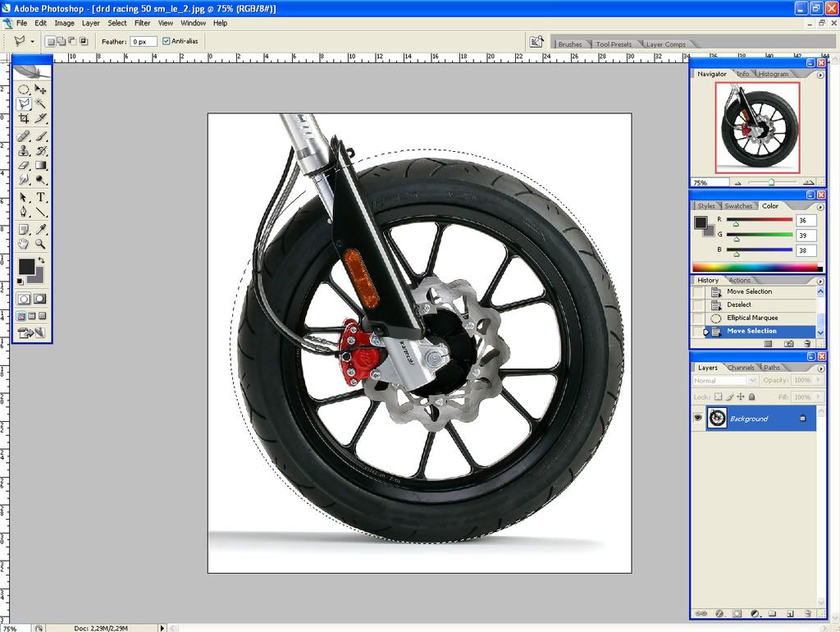Image resolution: width=840 pixels, height=632 pixels.
Task: Select the Eyedropper tool
Action: pos(40,230)
